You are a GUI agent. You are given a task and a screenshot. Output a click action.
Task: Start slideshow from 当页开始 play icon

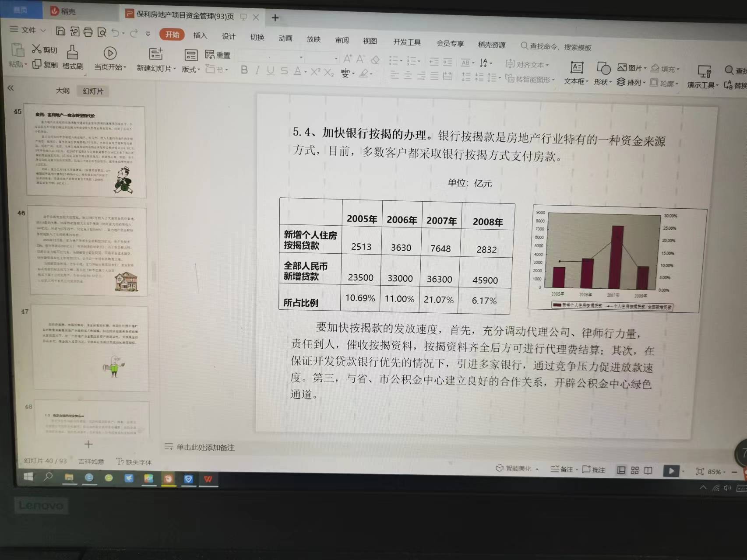tap(110, 59)
